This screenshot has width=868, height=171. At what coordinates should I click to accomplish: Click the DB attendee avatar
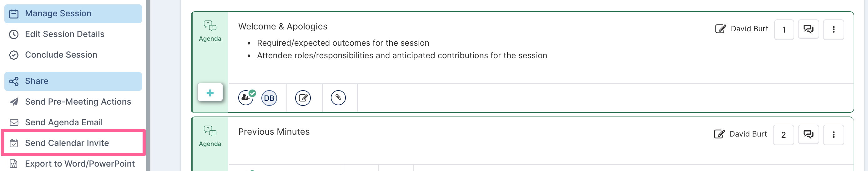pos(269,98)
